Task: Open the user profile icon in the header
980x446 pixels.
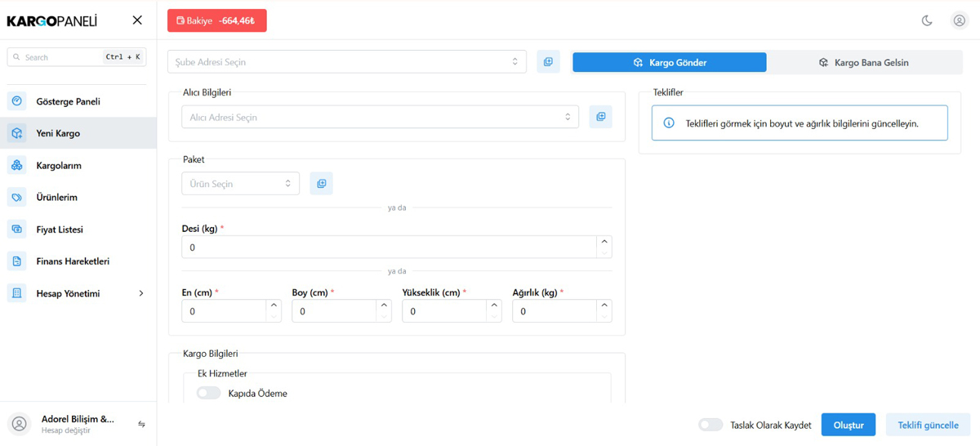Action: (960, 20)
